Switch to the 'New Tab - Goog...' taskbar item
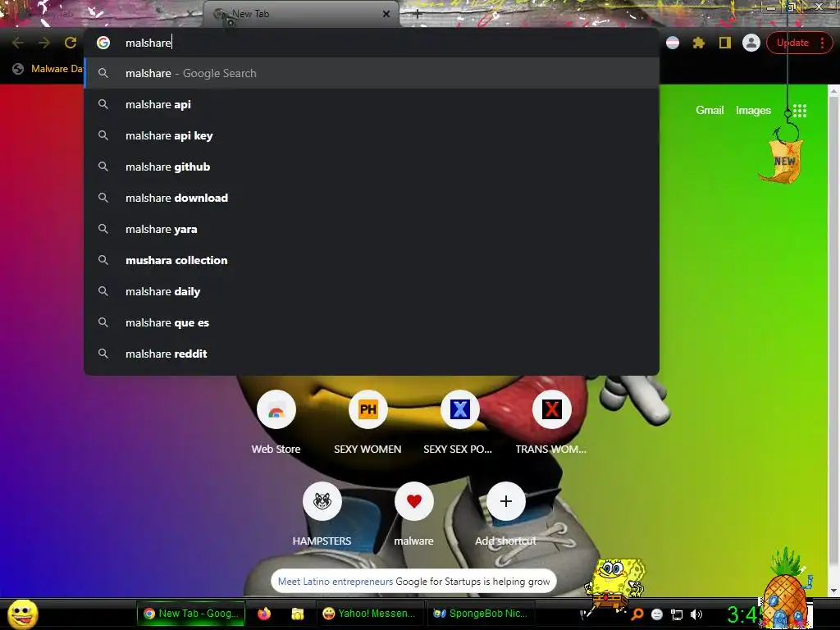This screenshot has height=630, width=840. coord(191,614)
